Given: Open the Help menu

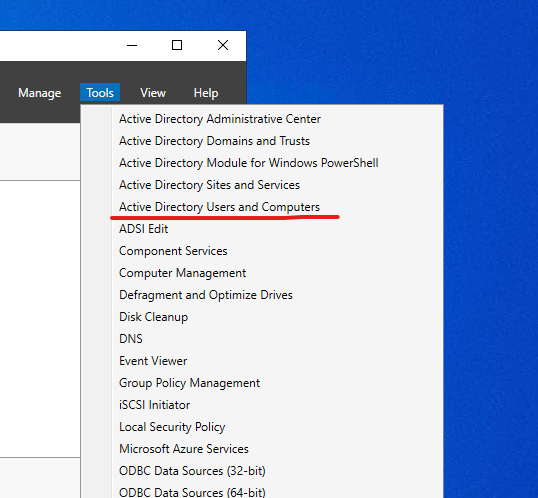Looking at the screenshot, I should coord(206,93).
